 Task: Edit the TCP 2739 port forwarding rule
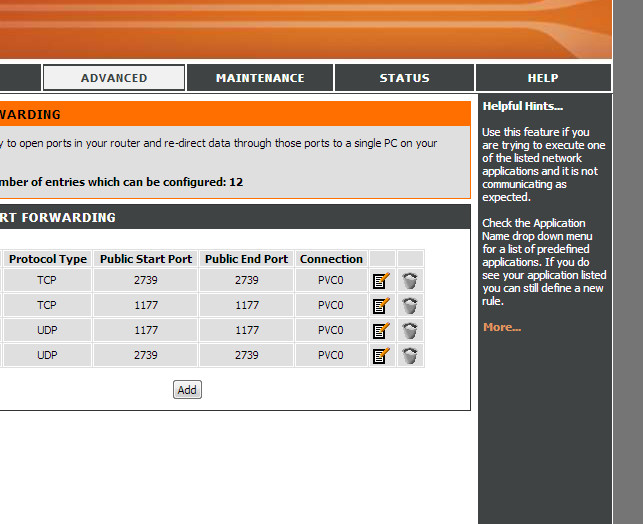[381, 281]
